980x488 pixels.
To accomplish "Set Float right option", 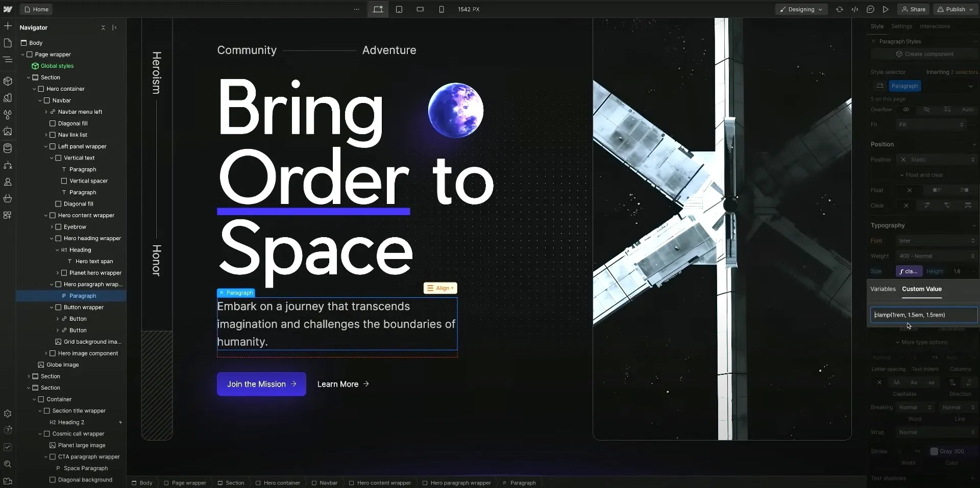I will tap(964, 190).
